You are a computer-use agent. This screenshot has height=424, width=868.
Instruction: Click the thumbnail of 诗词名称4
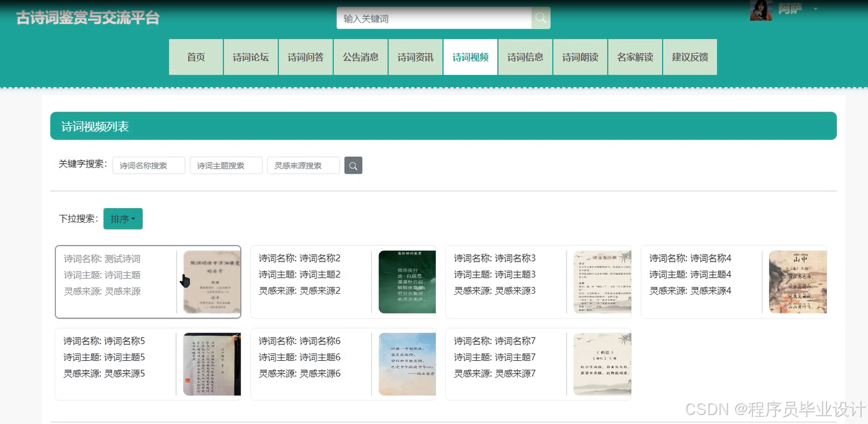(x=797, y=281)
